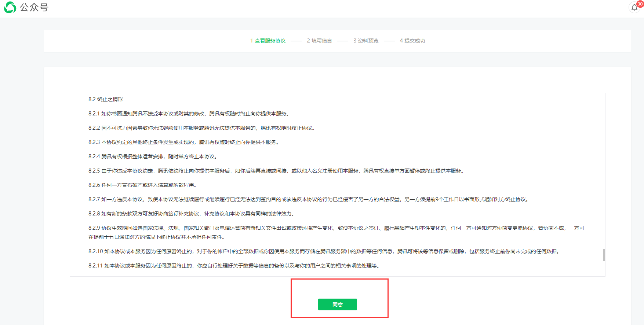Screen dimensions: 644x325
Task: Click the green WeChat Official Account logo
Action: [x=10, y=7]
